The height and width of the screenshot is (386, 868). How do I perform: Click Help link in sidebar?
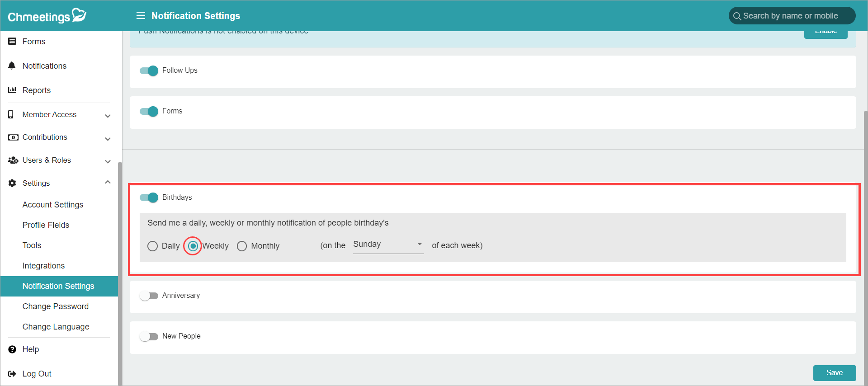[x=31, y=349]
